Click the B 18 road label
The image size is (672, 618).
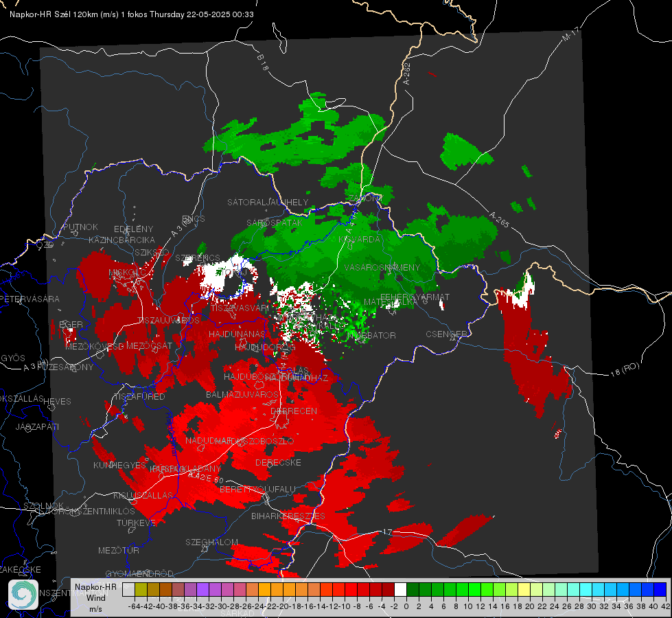(x=262, y=62)
